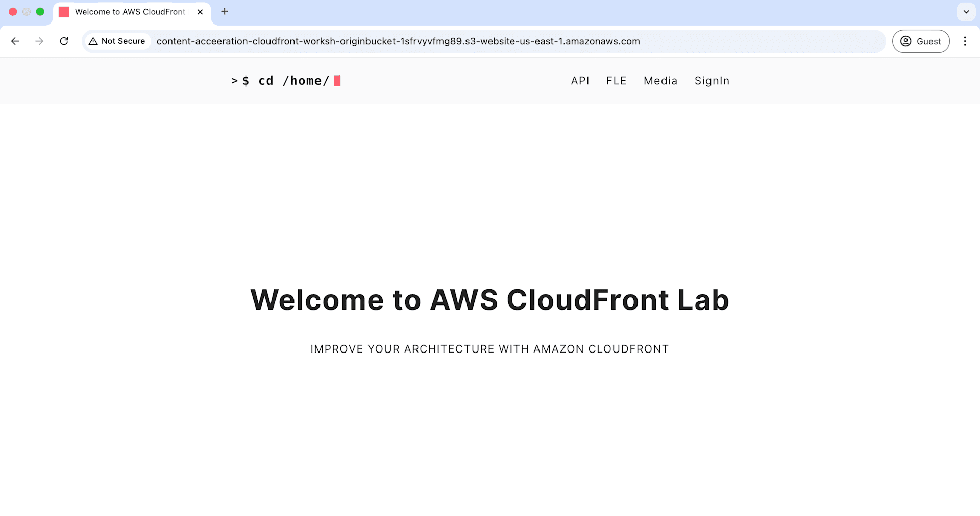Image resolution: width=980 pixels, height=516 pixels.
Task: Open the API navigation link
Action: pyautogui.click(x=580, y=81)
